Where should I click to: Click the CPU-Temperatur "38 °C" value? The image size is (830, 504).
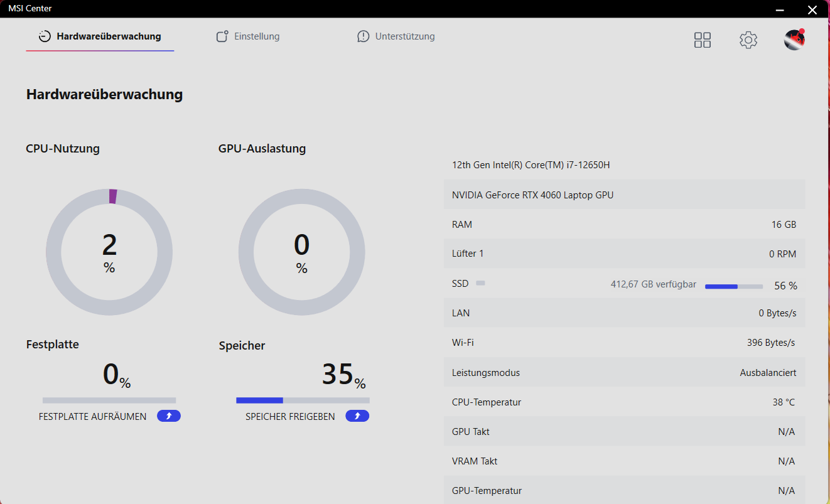[x=784, y=402]
